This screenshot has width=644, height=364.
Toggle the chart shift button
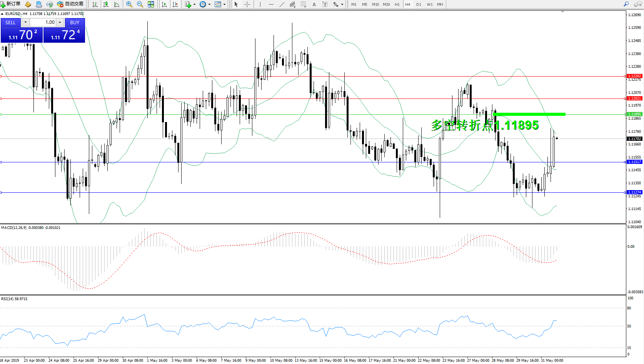[x=175, y=4]
